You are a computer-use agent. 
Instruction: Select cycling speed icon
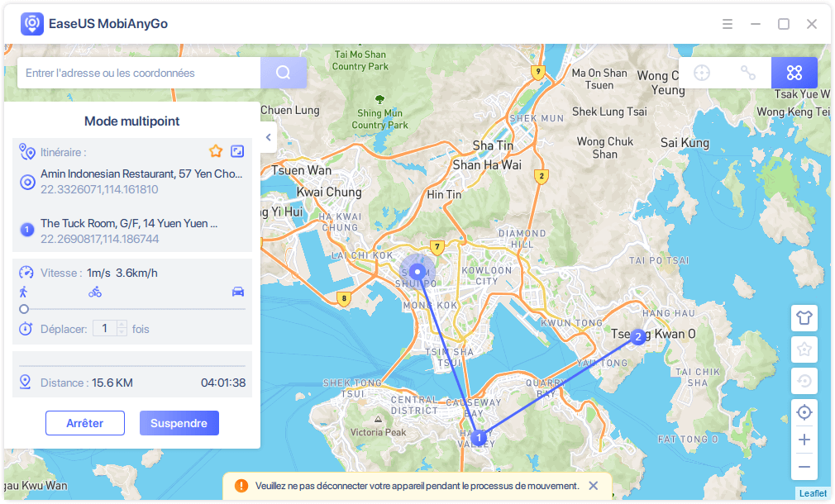click(x=95, y=292)
